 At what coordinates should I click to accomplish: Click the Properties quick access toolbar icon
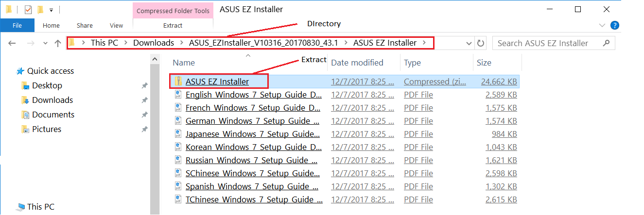click(x=28, y=9)
